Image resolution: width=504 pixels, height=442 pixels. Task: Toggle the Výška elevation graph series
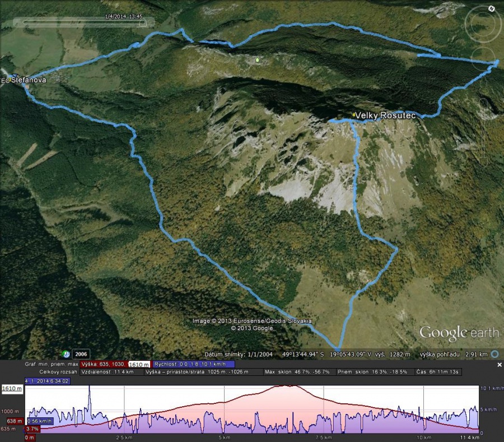(x=104, y=364)
